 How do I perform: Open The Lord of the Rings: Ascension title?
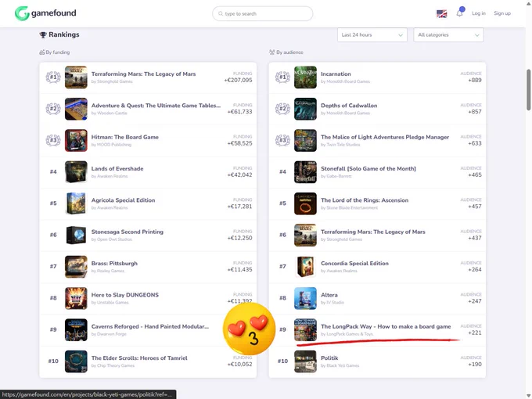pyautogui.click(x=365, y=200)
